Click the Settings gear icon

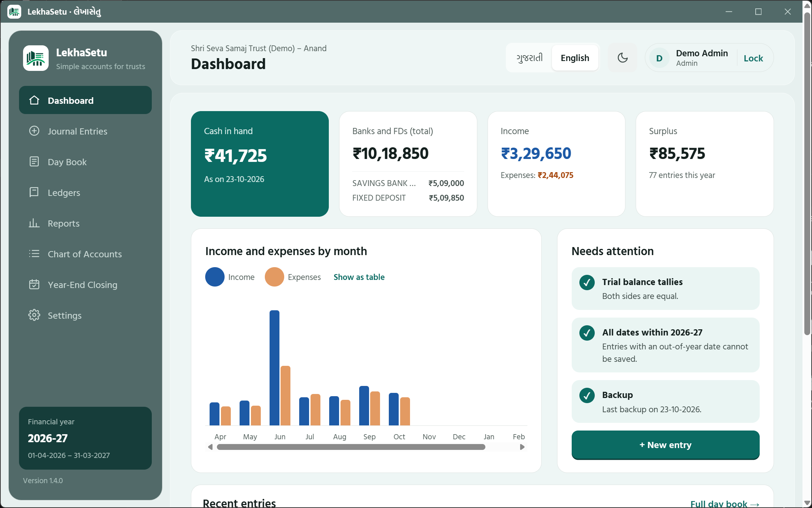[34, 315]
